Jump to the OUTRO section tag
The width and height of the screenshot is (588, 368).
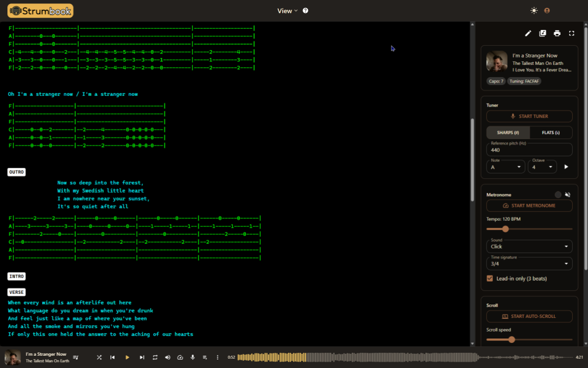17,172
